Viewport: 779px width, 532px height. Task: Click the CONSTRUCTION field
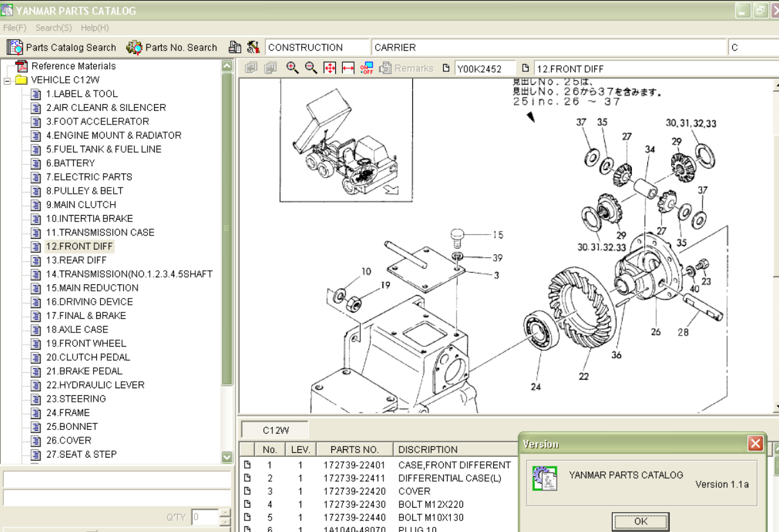click(317, 47)
